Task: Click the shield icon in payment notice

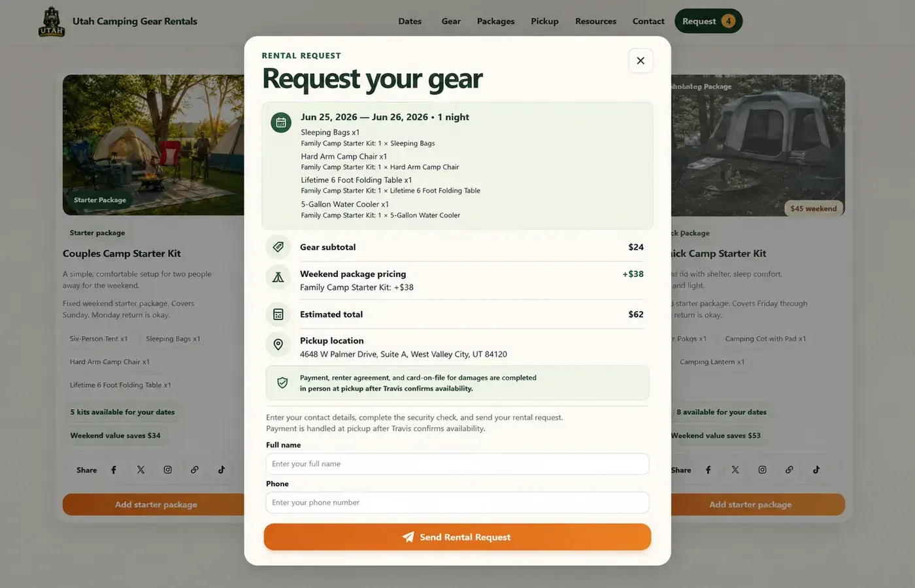Action: 282,383
